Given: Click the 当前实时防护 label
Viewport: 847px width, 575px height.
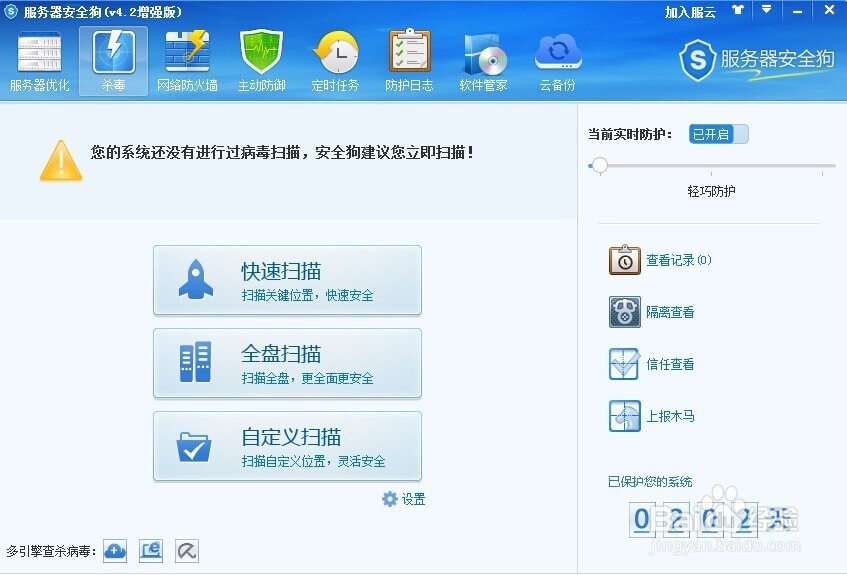Looking at the screenshot, I should [x=630, y=134].
